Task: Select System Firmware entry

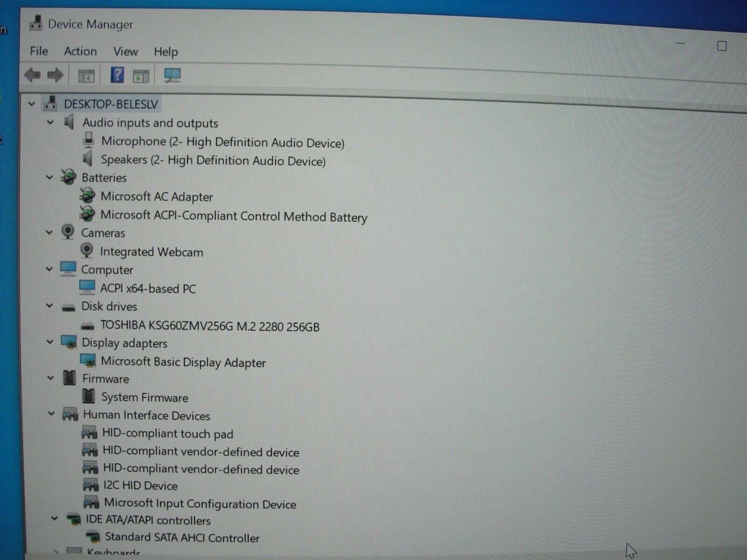Action: pyautogui.click(x=145, y=398)
